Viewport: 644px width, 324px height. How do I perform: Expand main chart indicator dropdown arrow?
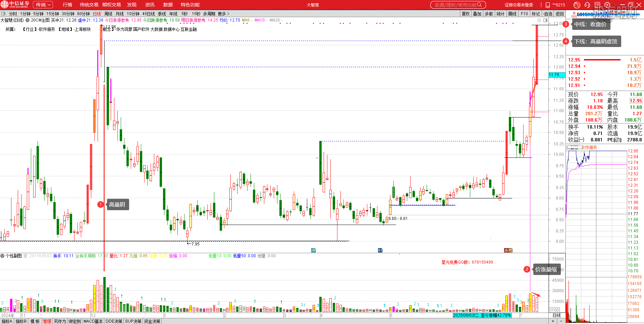coord(28,20)
